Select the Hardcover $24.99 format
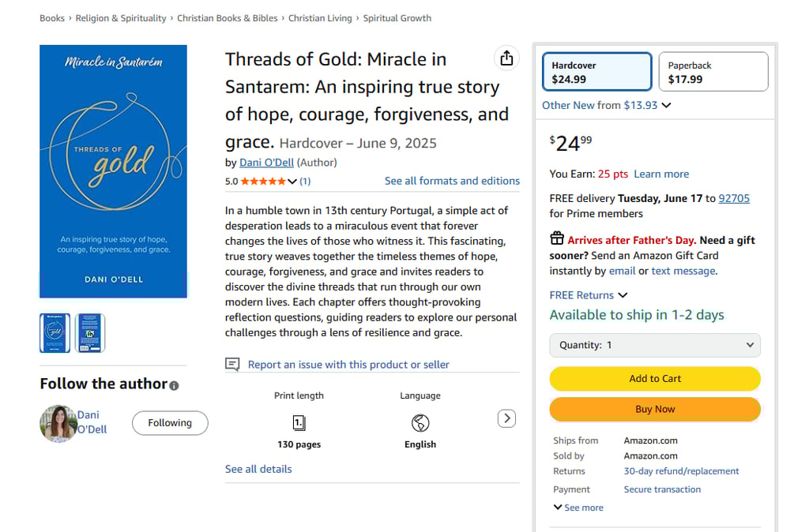Viewport: 809px width, 532px height. pos(597,72)
